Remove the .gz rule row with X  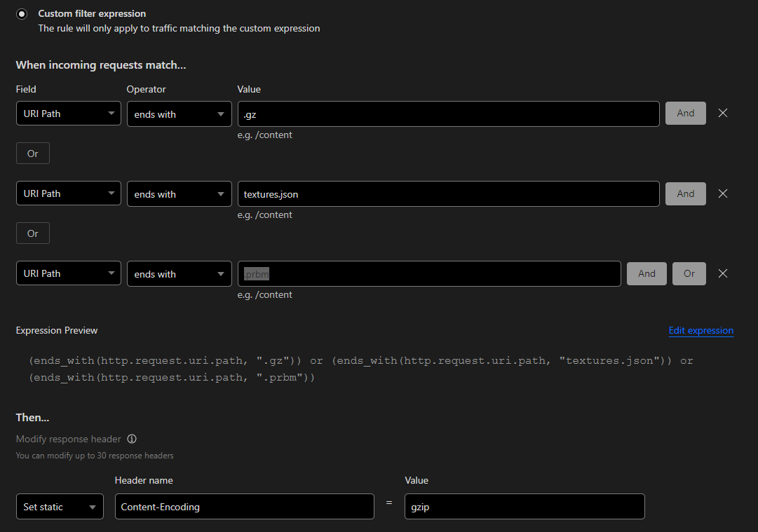[723, 114]
